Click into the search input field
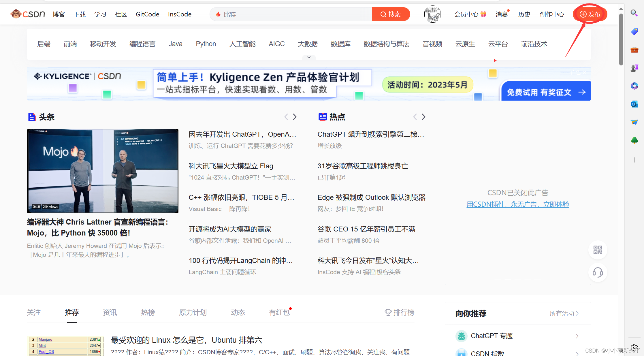The height and width of the screenshot is (356, 644). coord(291,14)
